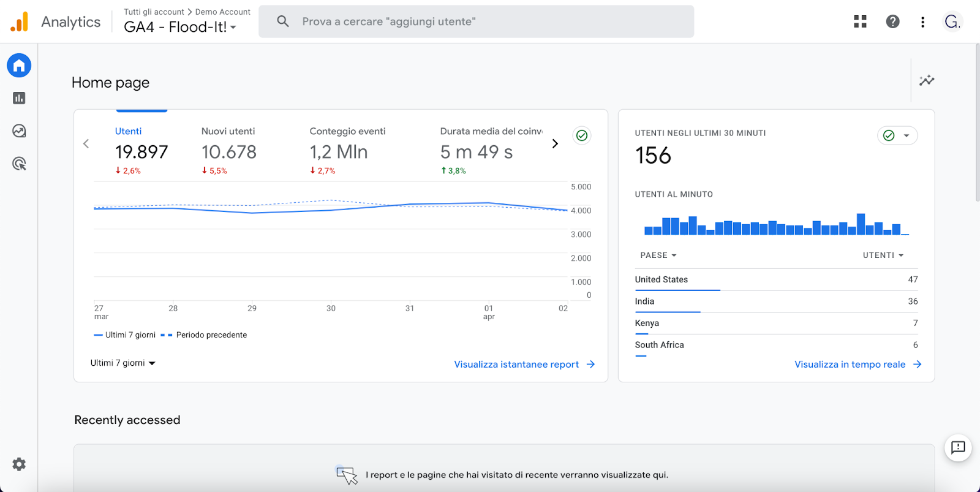This screenshot has height=492, width=980.
Task: Click the Home page heading
Action: pos(110,83)
